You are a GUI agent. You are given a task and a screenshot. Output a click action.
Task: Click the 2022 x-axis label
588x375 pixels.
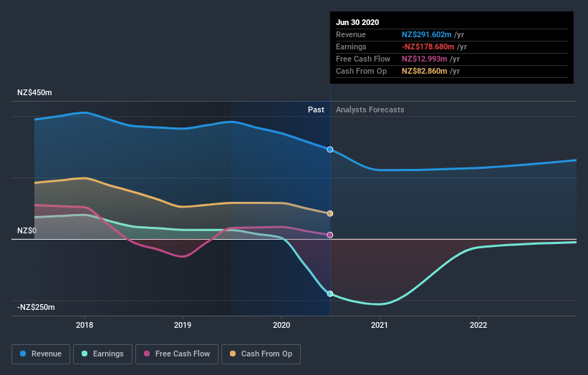click(478, 325)
